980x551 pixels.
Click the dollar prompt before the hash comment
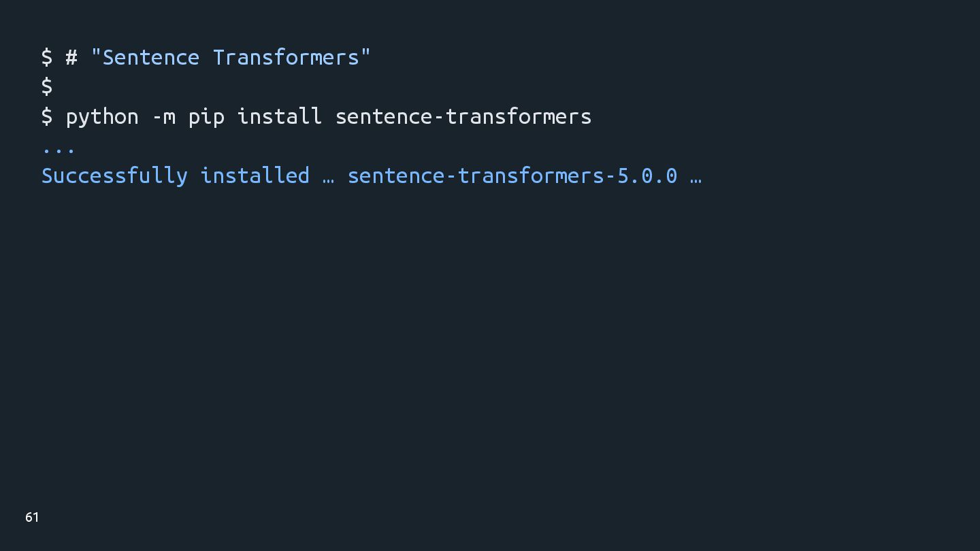(x=47, y=57)
